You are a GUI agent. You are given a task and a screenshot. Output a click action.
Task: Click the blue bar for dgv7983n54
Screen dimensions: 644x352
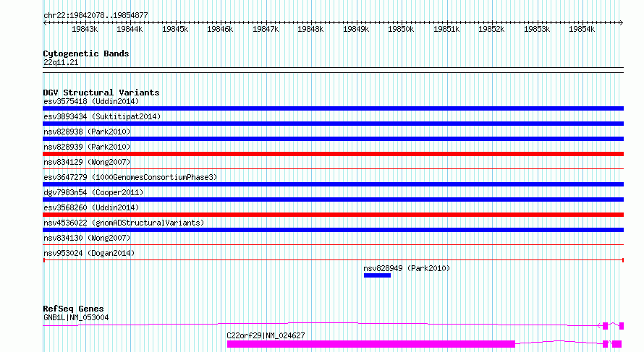point(333,199)
